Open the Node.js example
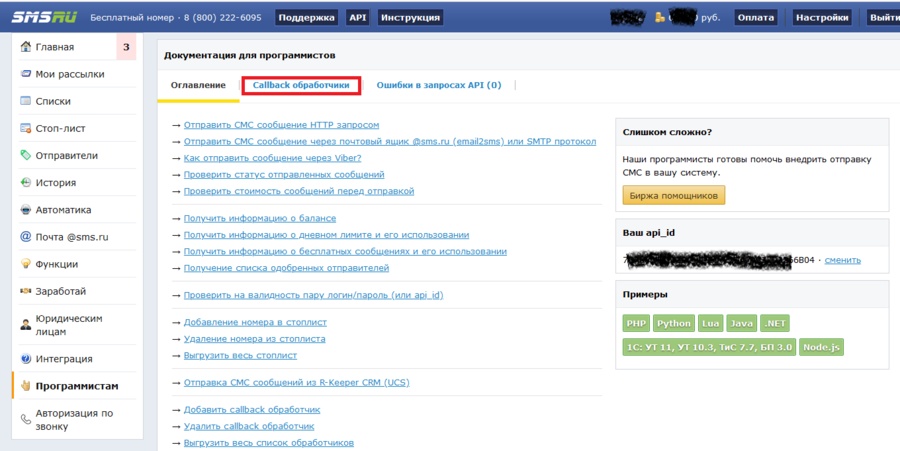The image size is (900, 451). click(821, 347)
